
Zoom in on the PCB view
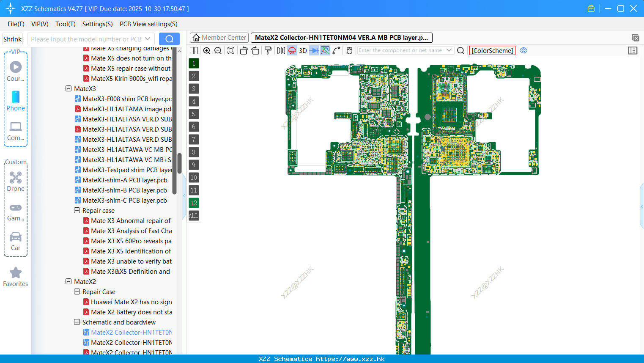[207, 50]
